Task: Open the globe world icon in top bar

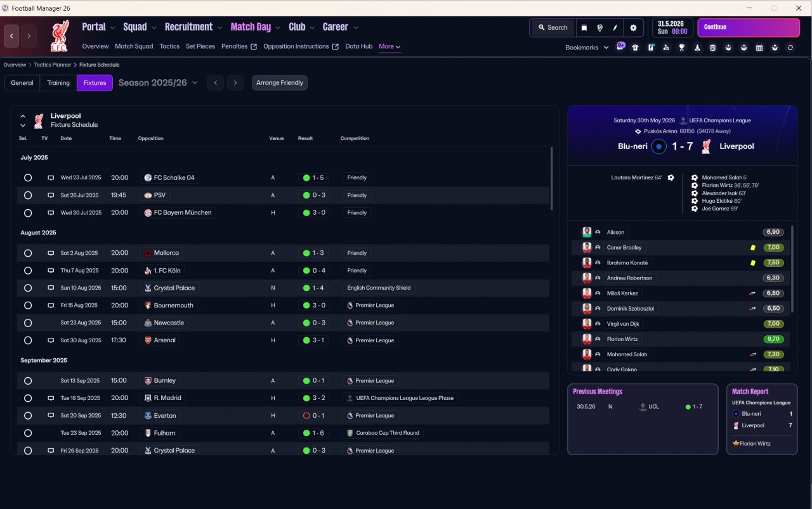Action: tap(599, 27)
